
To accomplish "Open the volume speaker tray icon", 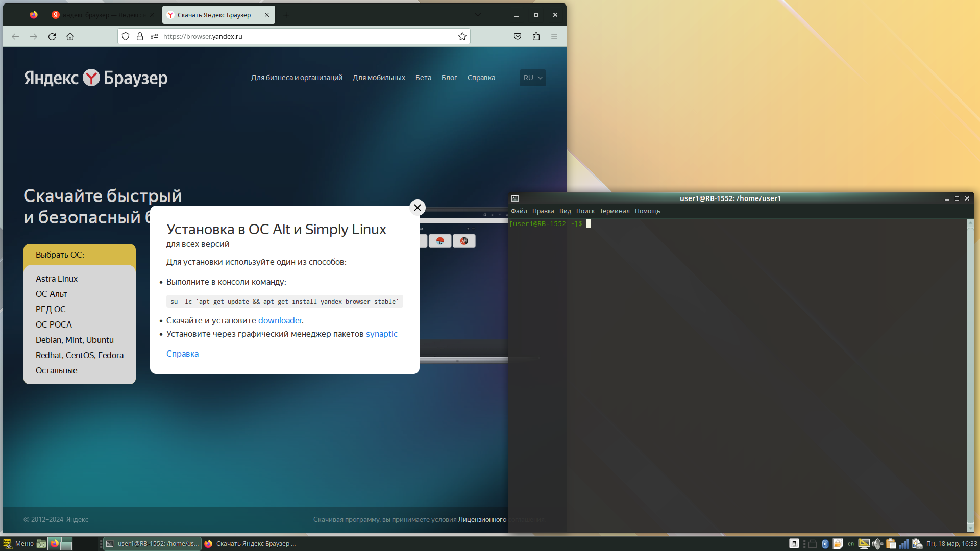I will (x=877, y=543).
